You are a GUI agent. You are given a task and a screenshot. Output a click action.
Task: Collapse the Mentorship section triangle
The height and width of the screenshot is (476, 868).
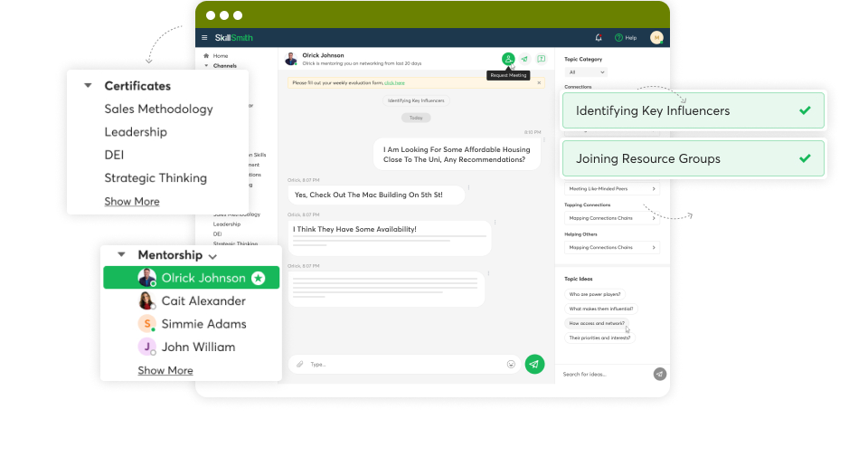[x=121, y=255]
